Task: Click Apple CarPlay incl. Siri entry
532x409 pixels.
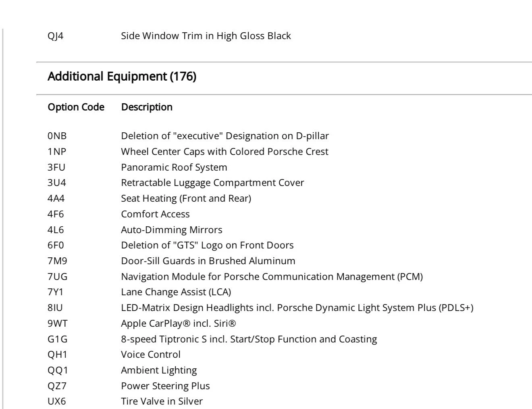Action: (x=178, y=323)
